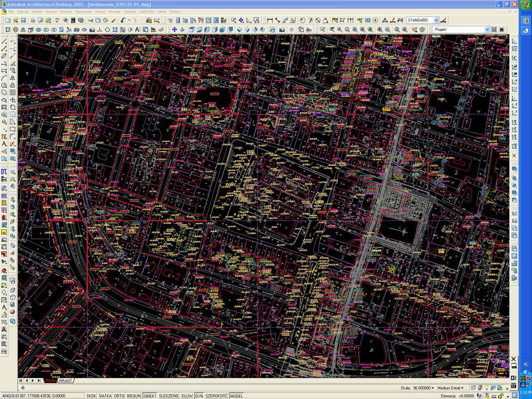This screenshot has height=399, width=532.
Task: Click the Calculator icon
Action: [73, 20]
